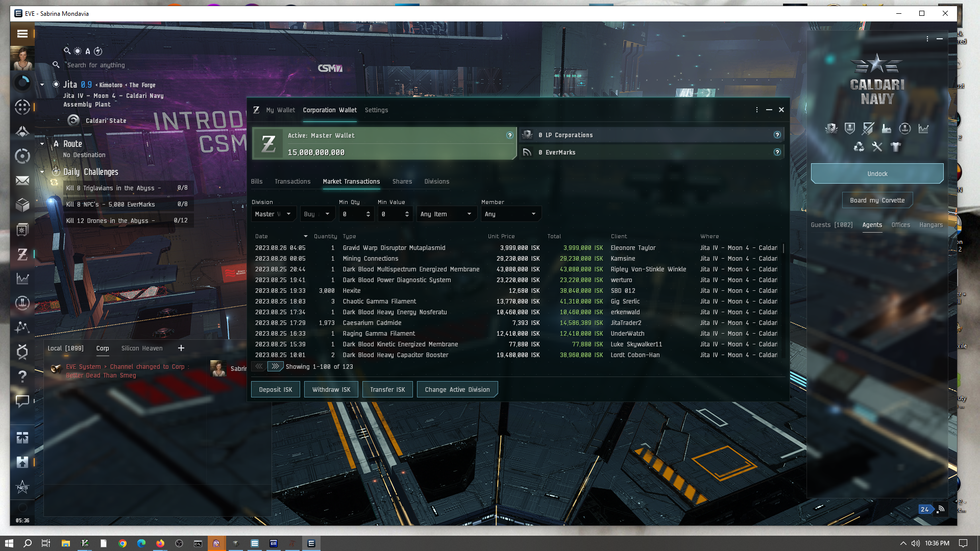Collapse the Daily Challenges section

coord(42,172)
